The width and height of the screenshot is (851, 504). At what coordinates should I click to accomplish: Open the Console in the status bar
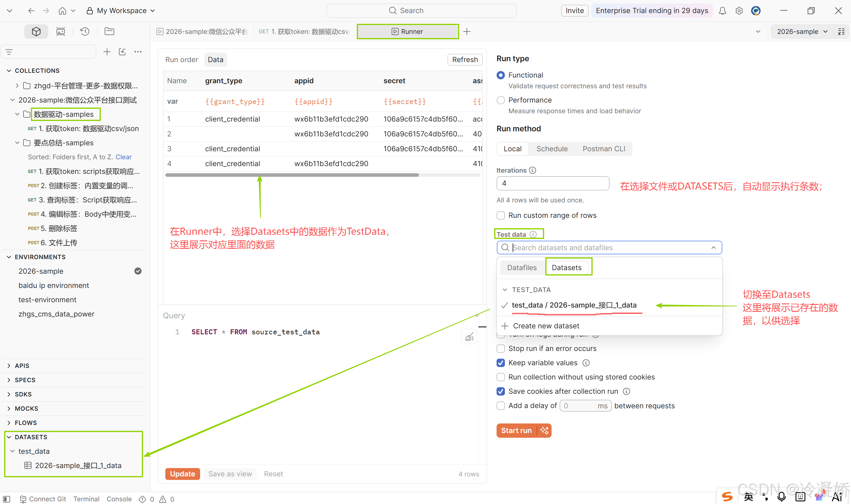119,499
